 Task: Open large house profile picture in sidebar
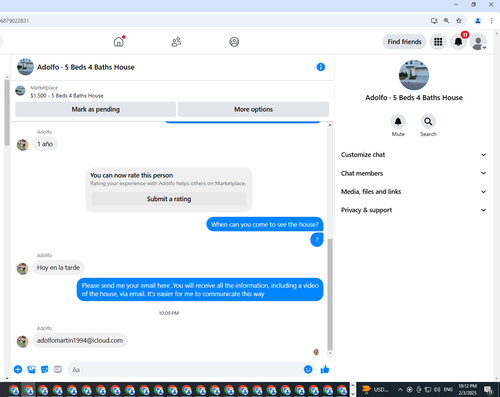(x=414, y=75)
